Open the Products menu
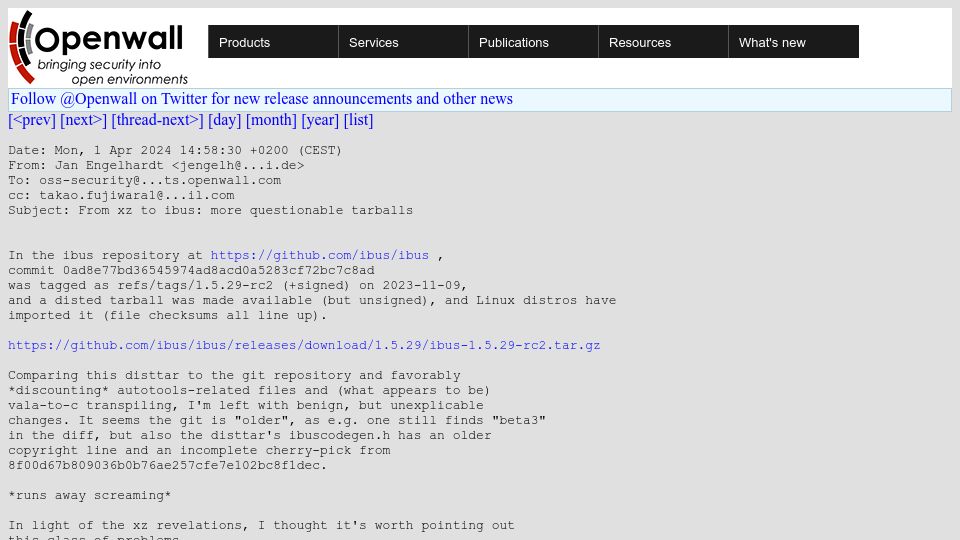Image resolution: width=960 pixels, height=540 pixels. (x=273, y=42)
